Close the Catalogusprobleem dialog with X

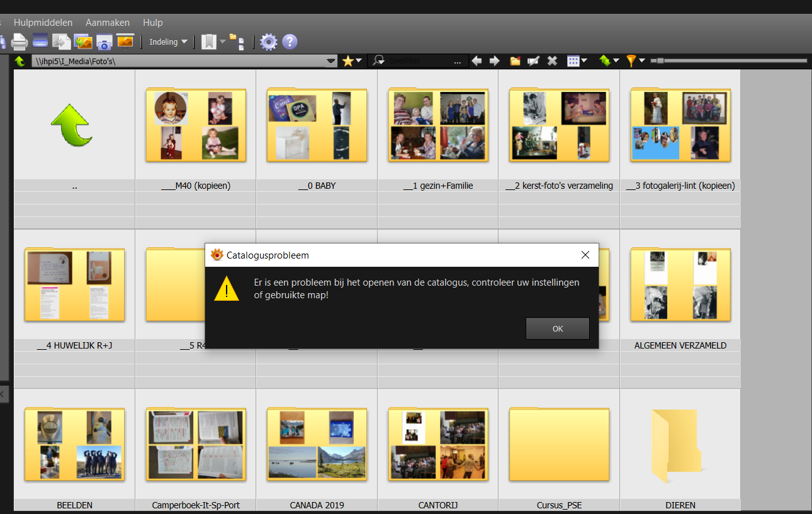pos(585,255)
